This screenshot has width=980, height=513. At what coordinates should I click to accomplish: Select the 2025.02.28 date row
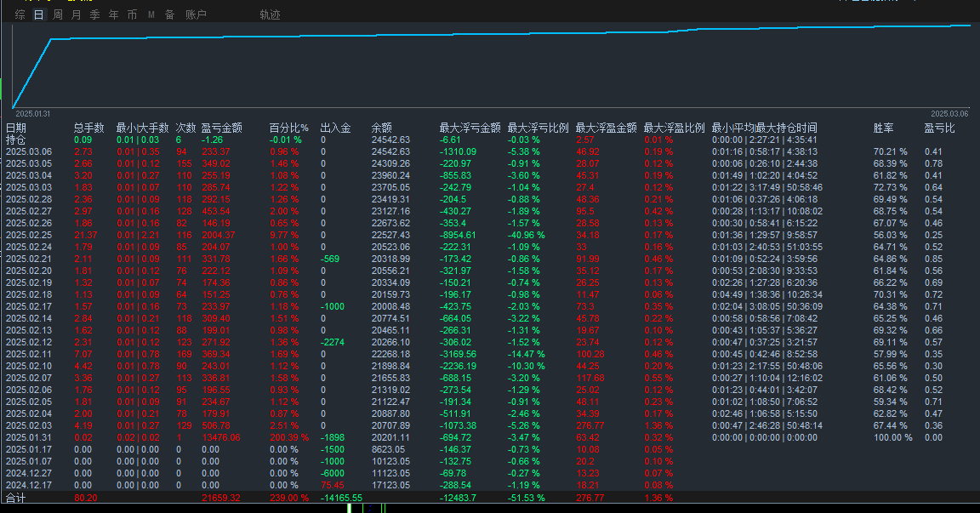29,199
